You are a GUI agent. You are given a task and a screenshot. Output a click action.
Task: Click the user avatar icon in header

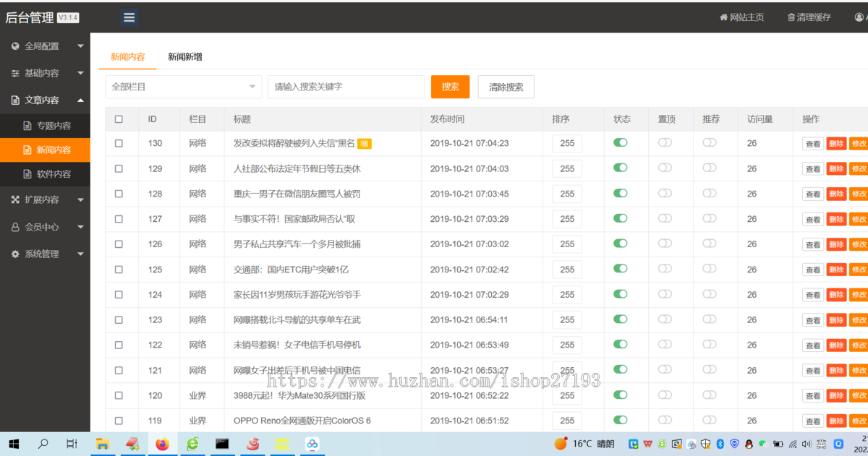point(860,17)
